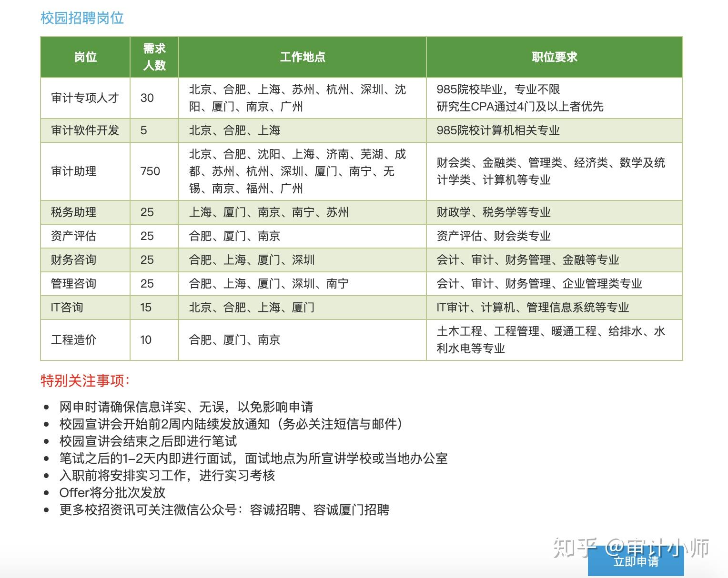This screenshot has height=578, width=728.
Task: Click the 审计专项人才 work locations cell
Action: (x=303, y=98)
